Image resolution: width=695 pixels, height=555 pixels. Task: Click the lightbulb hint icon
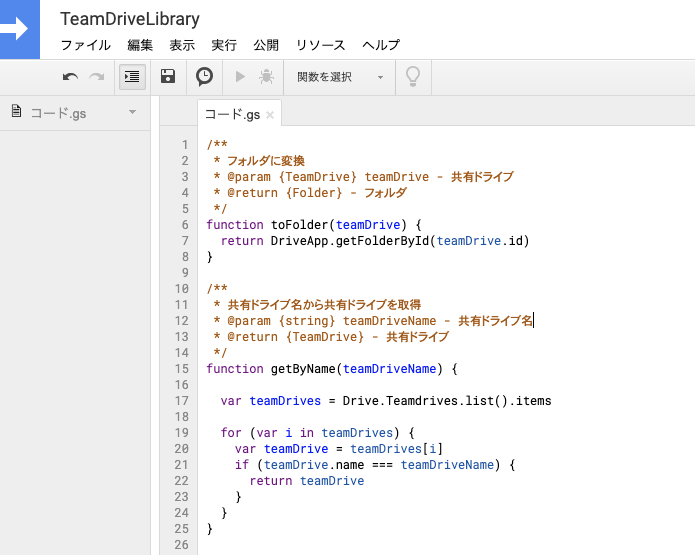413,77
